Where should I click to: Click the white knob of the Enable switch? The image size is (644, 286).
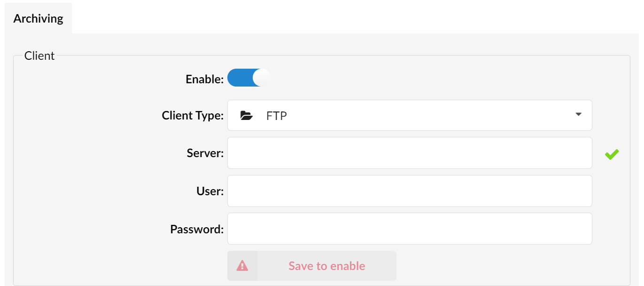click(x=262, y=78)
